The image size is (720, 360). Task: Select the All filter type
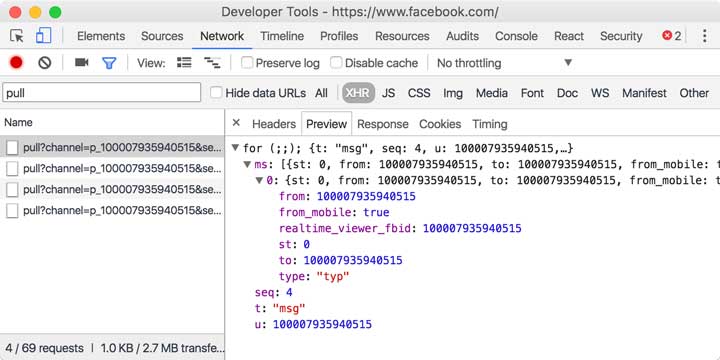click(321, 93)
